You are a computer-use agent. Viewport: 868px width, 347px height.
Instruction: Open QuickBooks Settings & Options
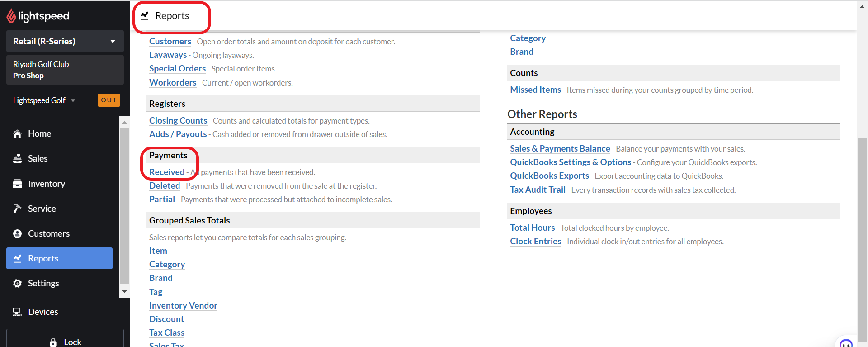[570, 162]
